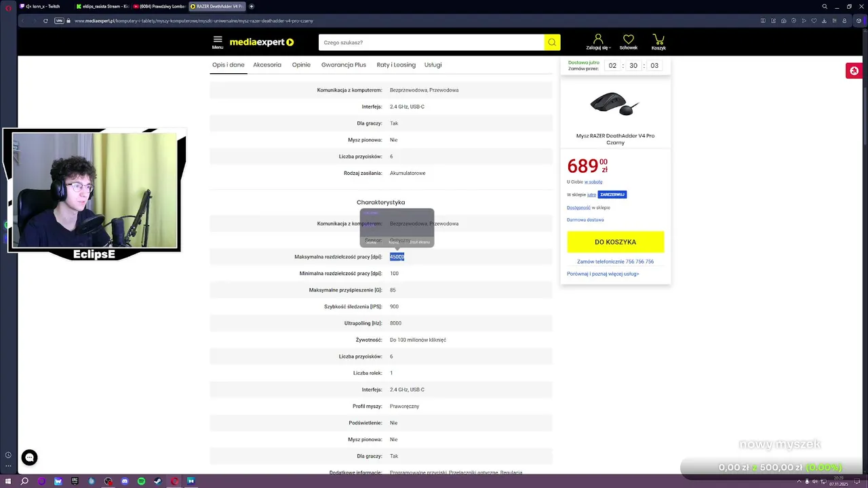Open the Koszyk cart icon
This screenshot has width=868, height=488.
click(658, 42)
